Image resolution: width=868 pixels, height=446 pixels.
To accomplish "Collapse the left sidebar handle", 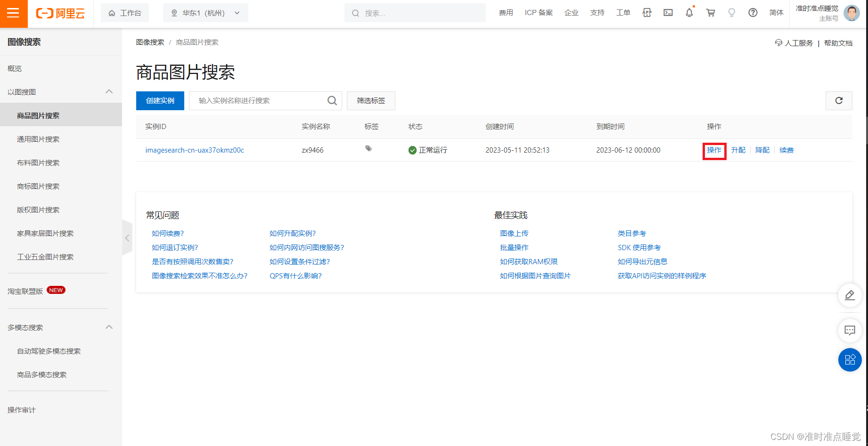I will point(127,238).
